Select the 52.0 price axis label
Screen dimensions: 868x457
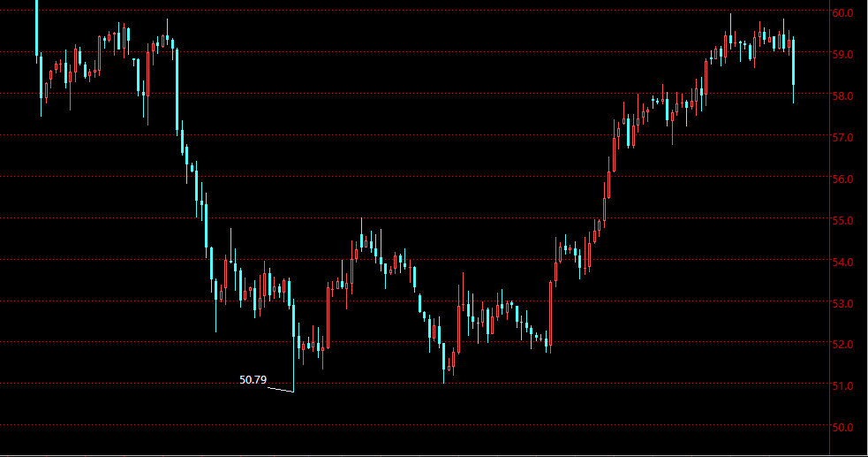(x=842, y=344)
